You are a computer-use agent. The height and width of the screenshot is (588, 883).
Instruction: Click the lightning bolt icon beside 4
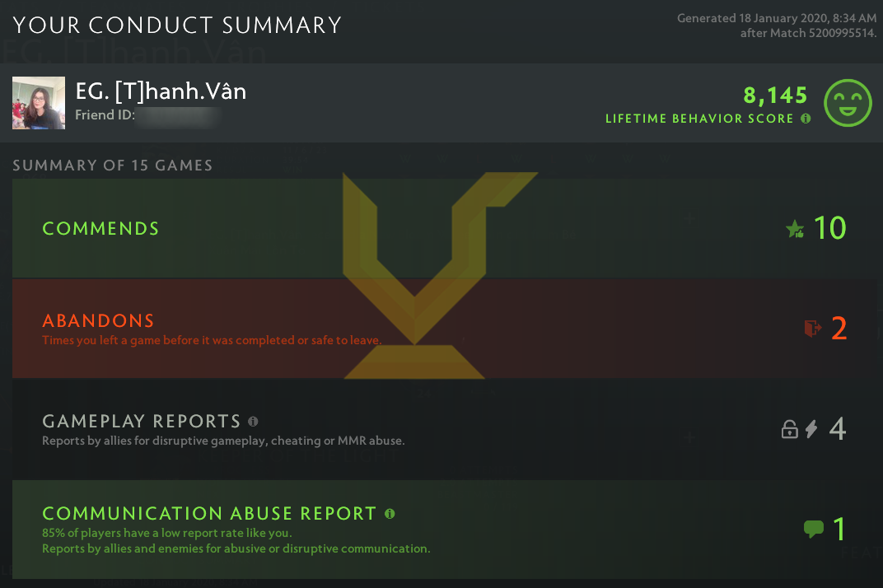tap(811, 429)
